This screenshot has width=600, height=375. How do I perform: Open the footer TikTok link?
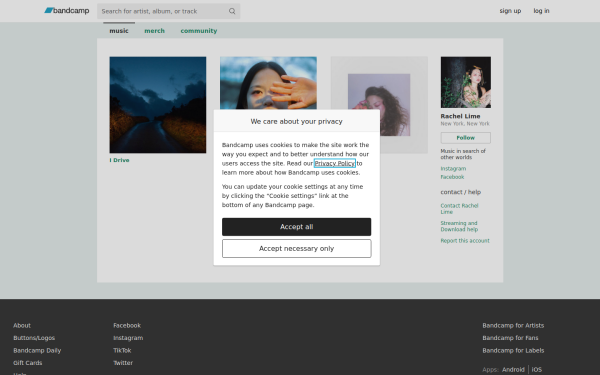pos(122,351)
